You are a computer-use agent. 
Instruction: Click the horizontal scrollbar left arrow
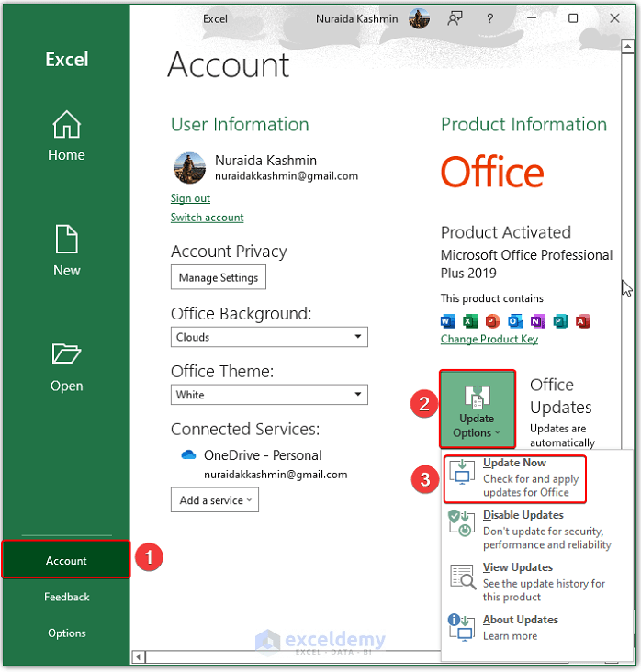click(139, 657)
